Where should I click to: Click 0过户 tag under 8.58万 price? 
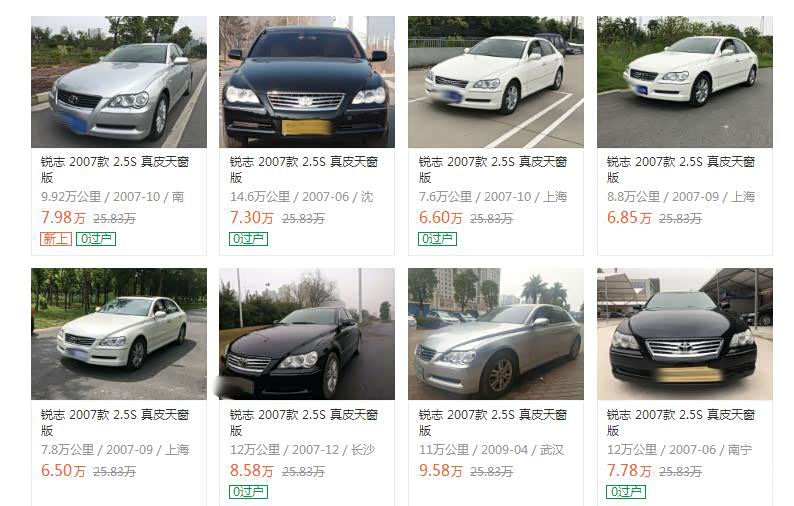pos(249,491)
